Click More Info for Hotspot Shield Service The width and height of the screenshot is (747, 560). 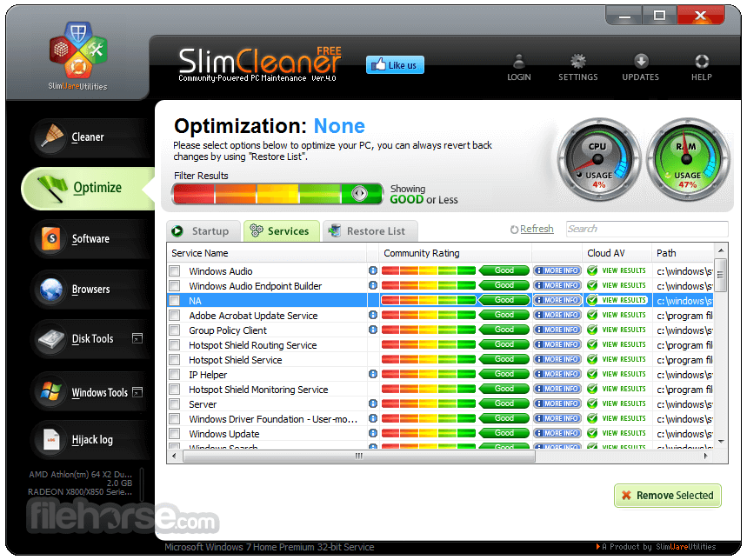coord(557,359)
